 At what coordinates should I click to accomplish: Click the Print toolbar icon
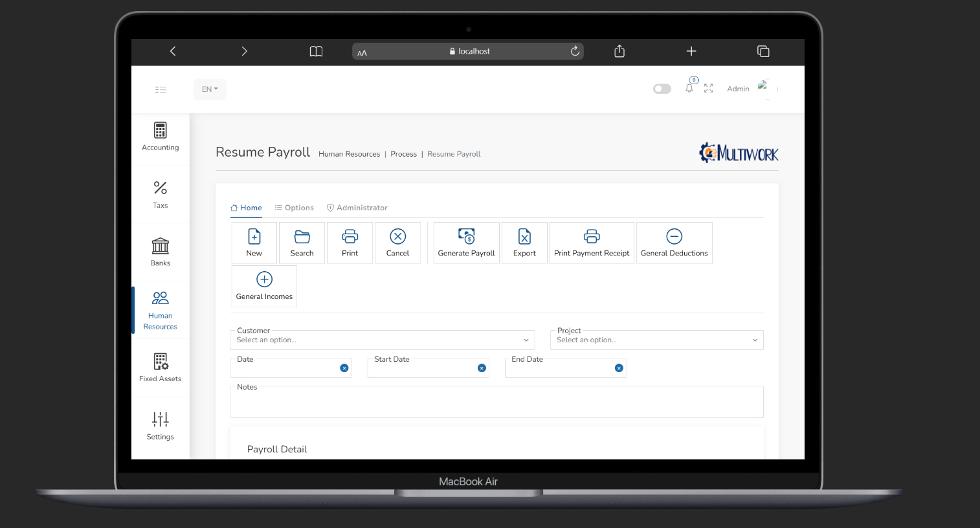tap(350, 237)
